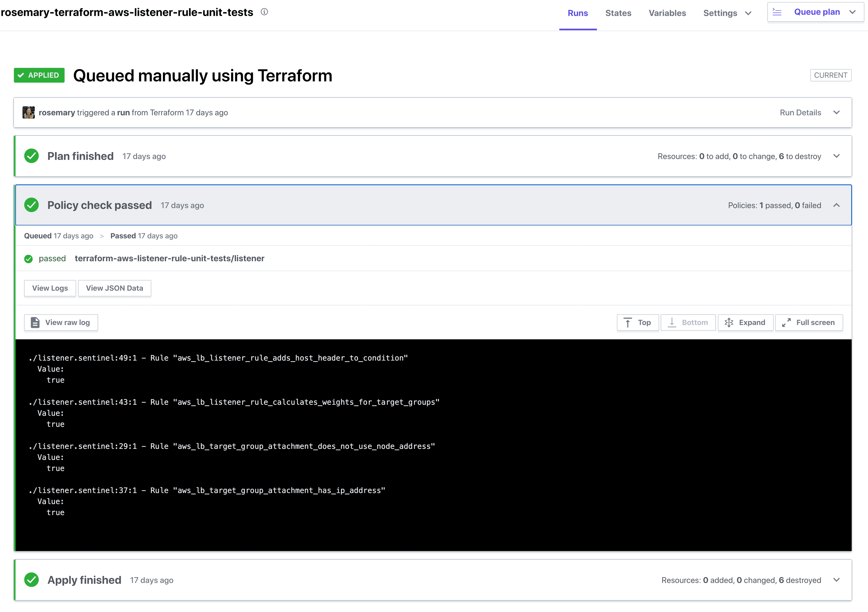
Task: Click rosemary's user avatar thumbnail
Action: tap(29, 113)
